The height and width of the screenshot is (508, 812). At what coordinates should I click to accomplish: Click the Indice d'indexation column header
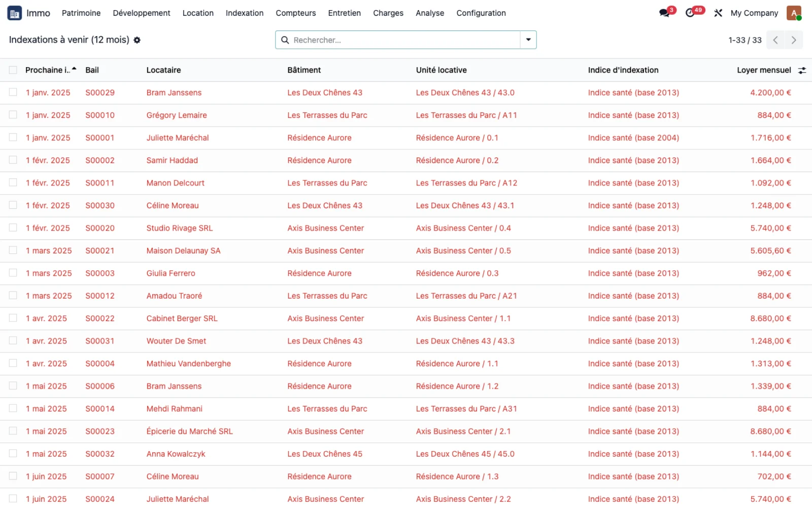tap(623, 70)
